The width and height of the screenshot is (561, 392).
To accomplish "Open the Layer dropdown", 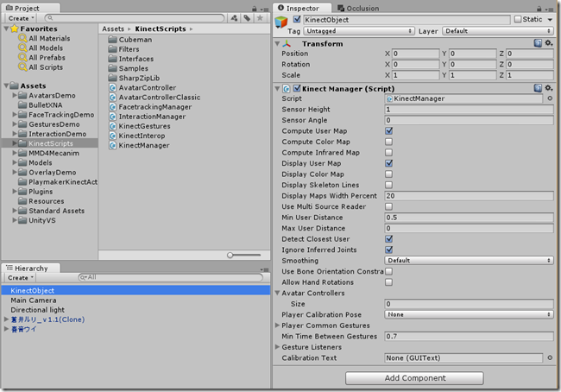I will click(x=498, y=31).
